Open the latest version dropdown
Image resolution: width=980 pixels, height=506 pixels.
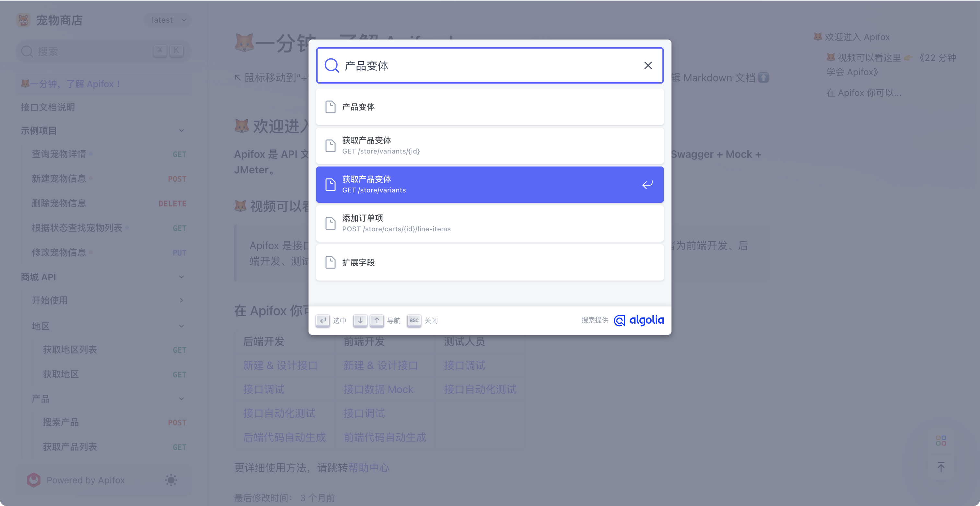point(167,20)
